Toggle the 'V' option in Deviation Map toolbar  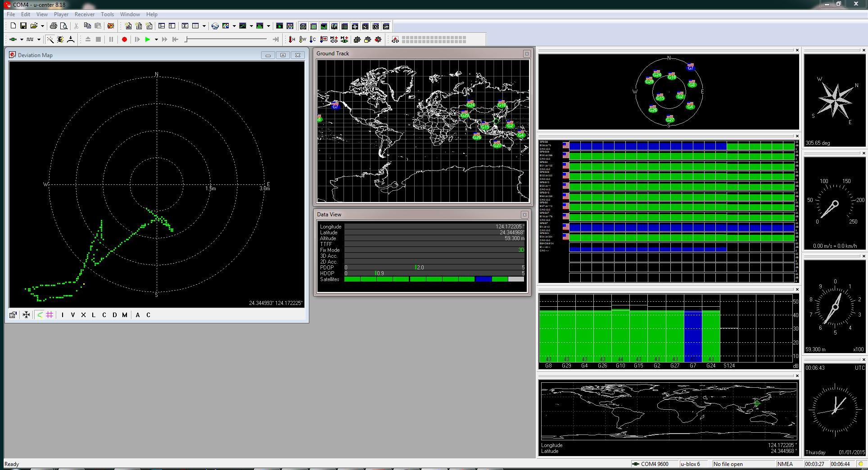(73, 315)
